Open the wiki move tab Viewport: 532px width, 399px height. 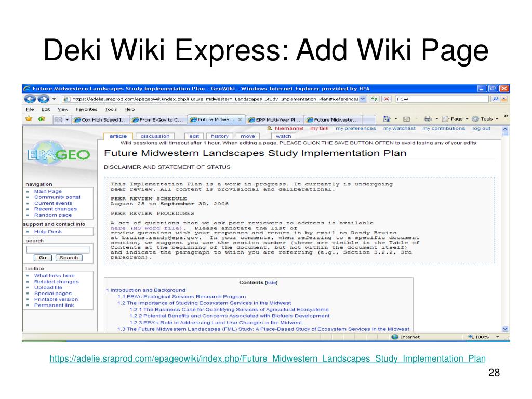coord(248,136)
